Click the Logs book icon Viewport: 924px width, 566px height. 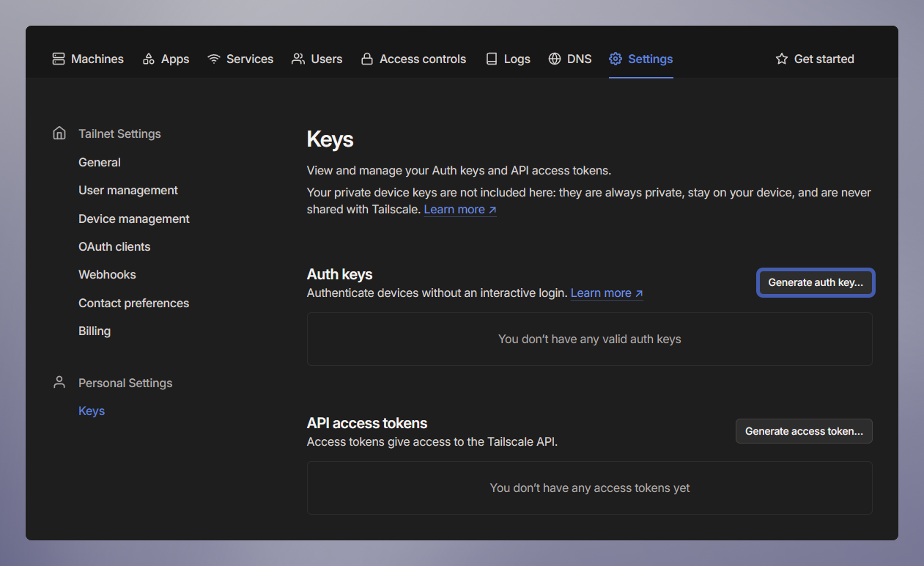point(492,59)
